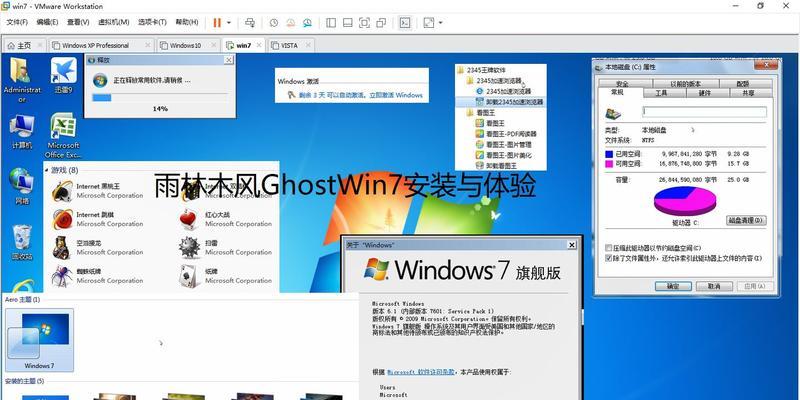Open the snapshot manager icon
This screenshot has height=400, width=800.
click(x=307, y=22)
